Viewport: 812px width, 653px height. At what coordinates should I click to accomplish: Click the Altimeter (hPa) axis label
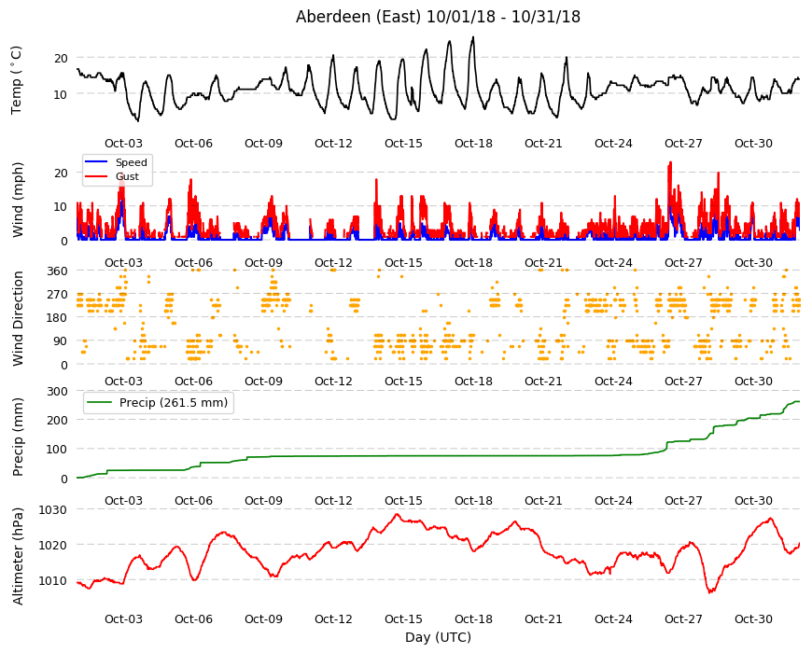[x=18, y=556]
